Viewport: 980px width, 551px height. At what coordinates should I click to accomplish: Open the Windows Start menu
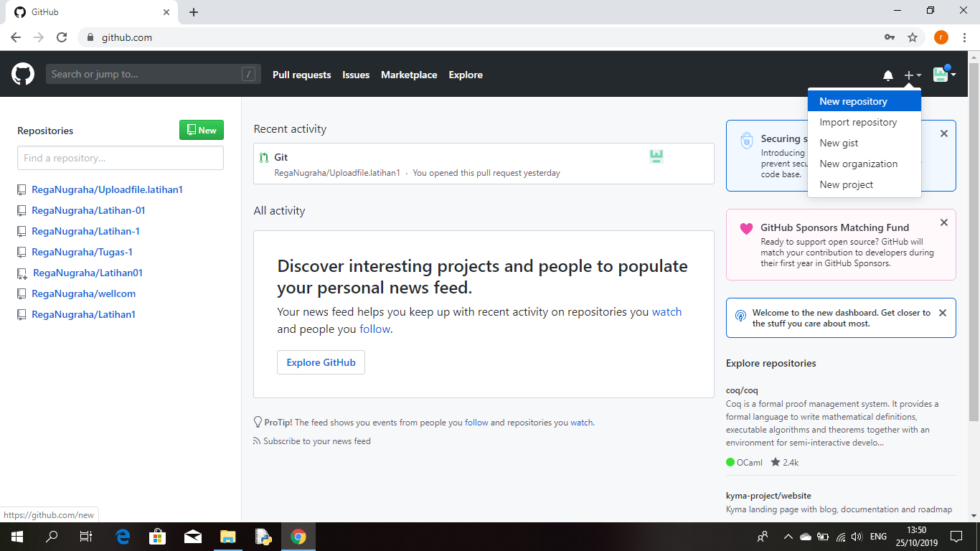(17, 537)
